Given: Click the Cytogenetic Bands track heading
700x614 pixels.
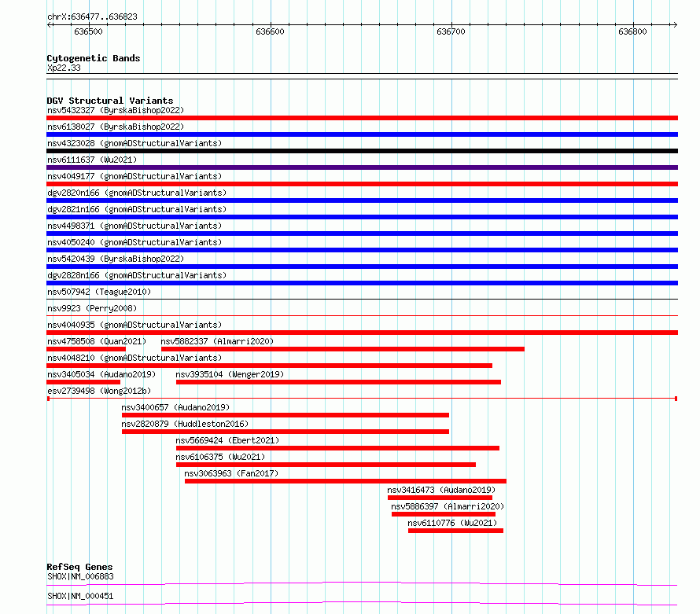Looking at the screenshot, I should 94,58.
